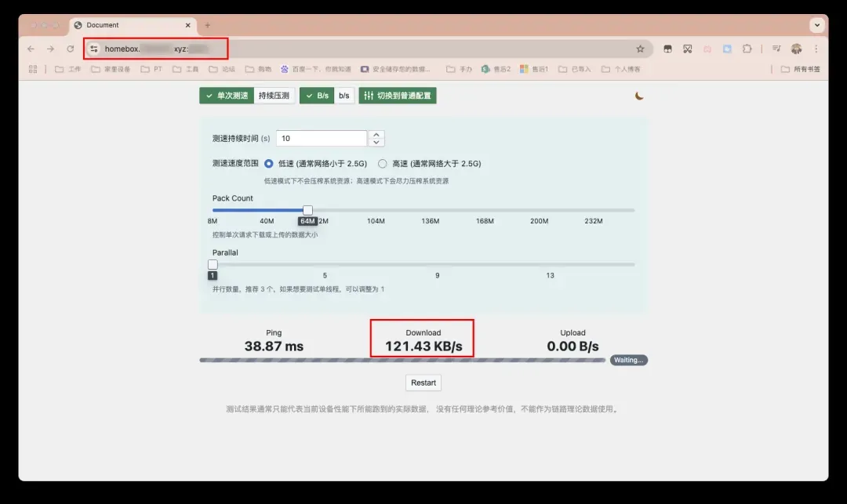Select the 低速 speed range radio button
This screenshot has height=504, width=847.
269,164
